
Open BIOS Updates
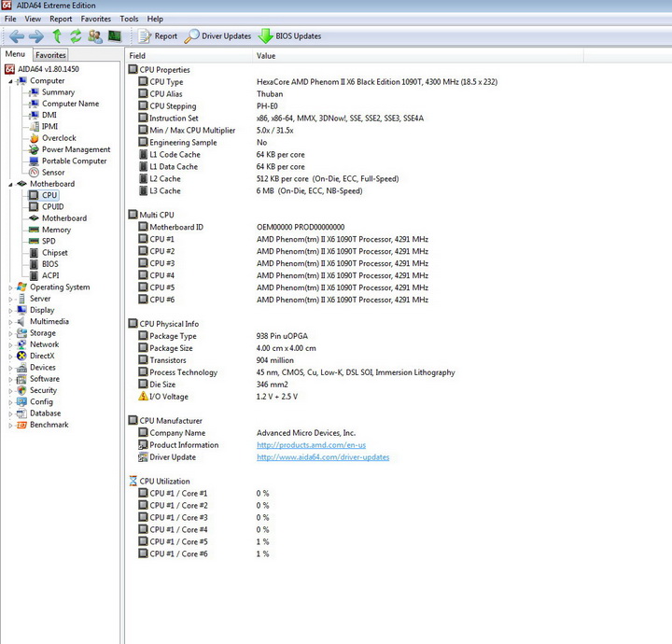tap(289, 36)
